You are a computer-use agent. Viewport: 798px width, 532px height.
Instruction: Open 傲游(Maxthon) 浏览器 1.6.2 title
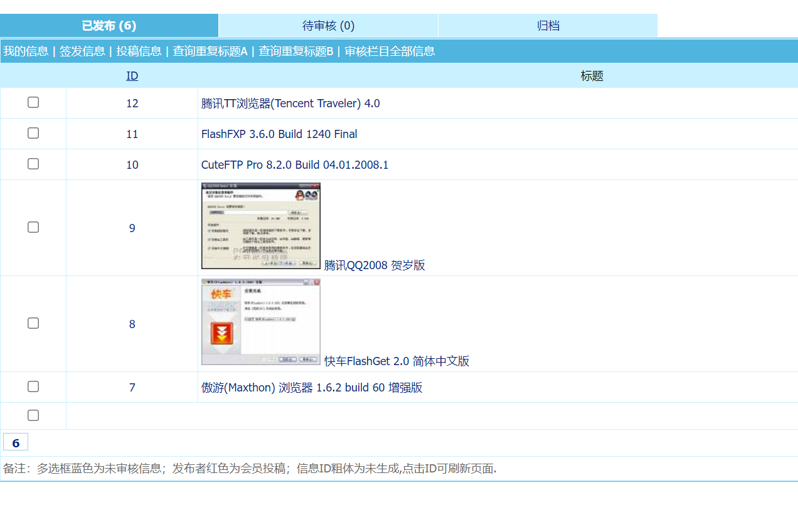tap(312, 388)
